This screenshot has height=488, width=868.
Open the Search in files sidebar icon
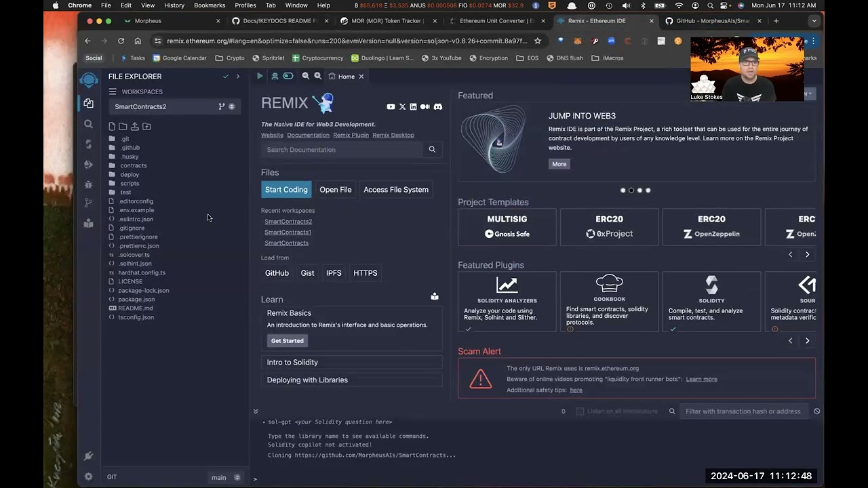(x=89, y=124)
